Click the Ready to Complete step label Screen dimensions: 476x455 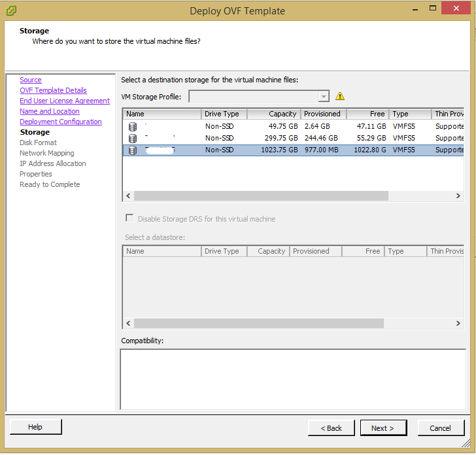coord(50,184)
